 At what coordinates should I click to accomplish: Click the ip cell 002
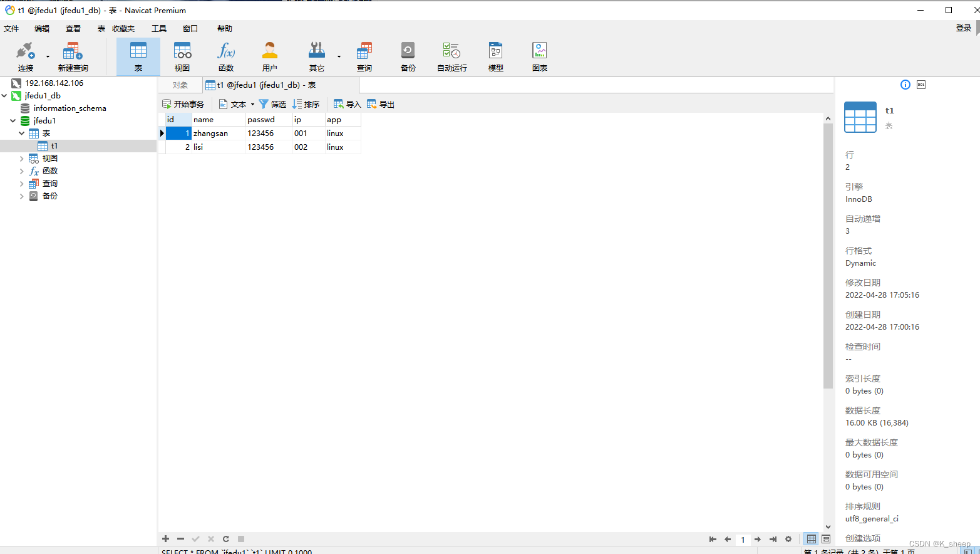309,147
